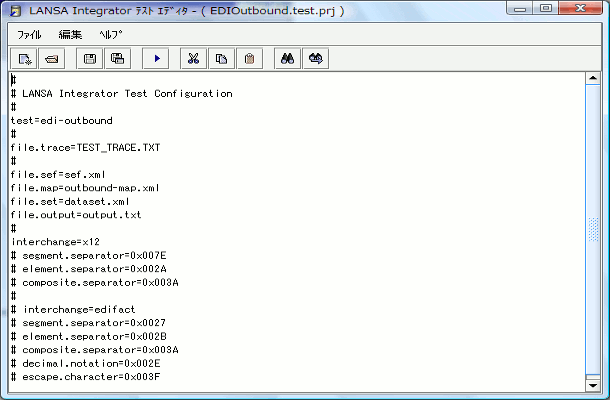The image size is (610, 400).
Task: Click the line file.sef=sef.xml
Action: point(58,175)
